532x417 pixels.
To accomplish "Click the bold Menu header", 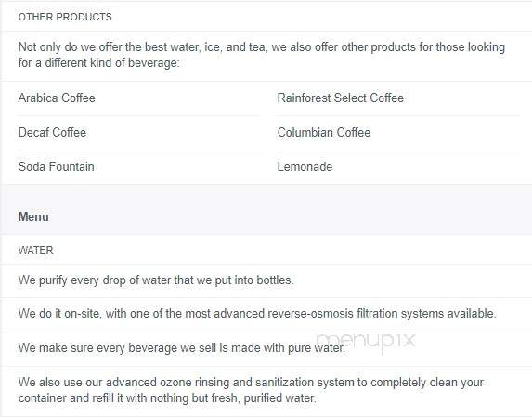I will click(33, 216).
